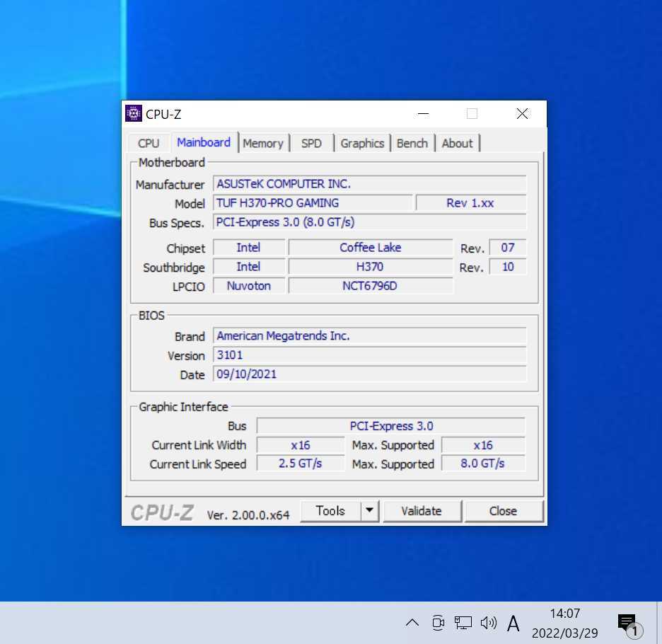Go to the Bench tab
The image size is (662, 644).
click(412, 143)
